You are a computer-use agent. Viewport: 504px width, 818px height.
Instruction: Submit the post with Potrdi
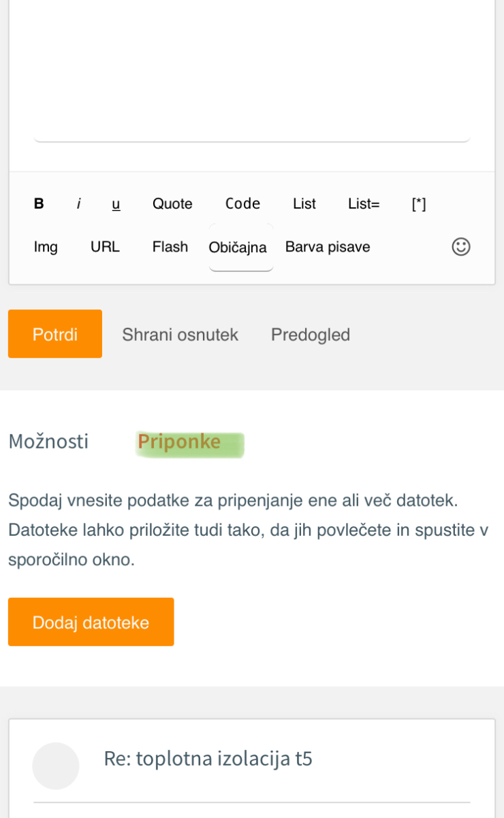(55, 334)
